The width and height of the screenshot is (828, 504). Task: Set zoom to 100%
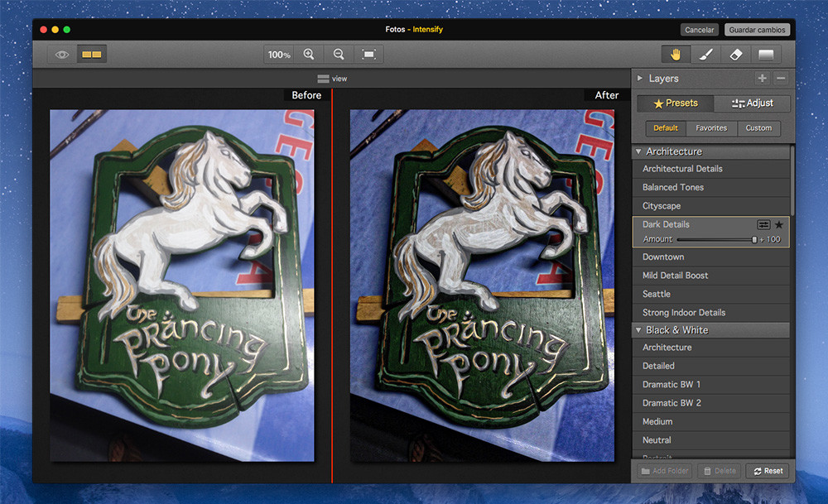[x=279, y=55]
